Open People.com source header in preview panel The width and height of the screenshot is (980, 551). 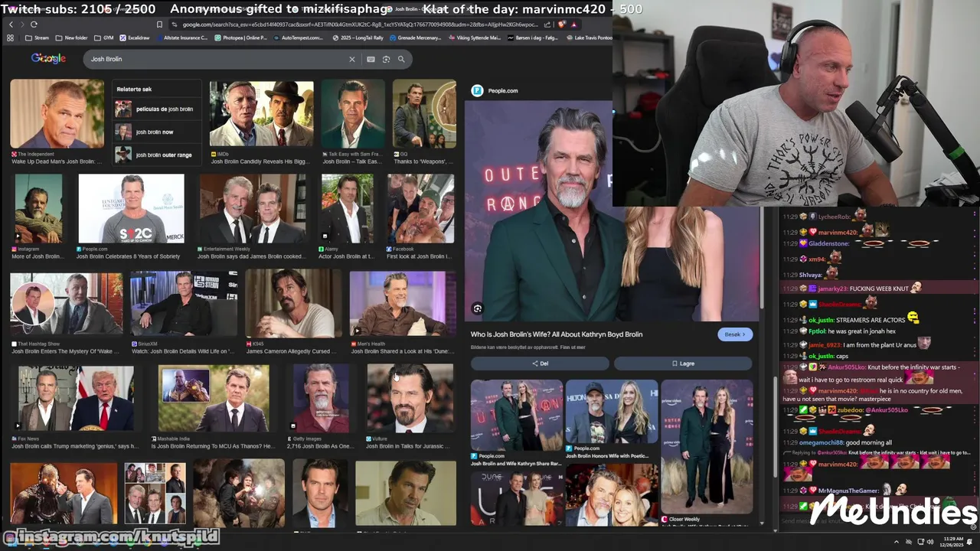pos(495,90)
